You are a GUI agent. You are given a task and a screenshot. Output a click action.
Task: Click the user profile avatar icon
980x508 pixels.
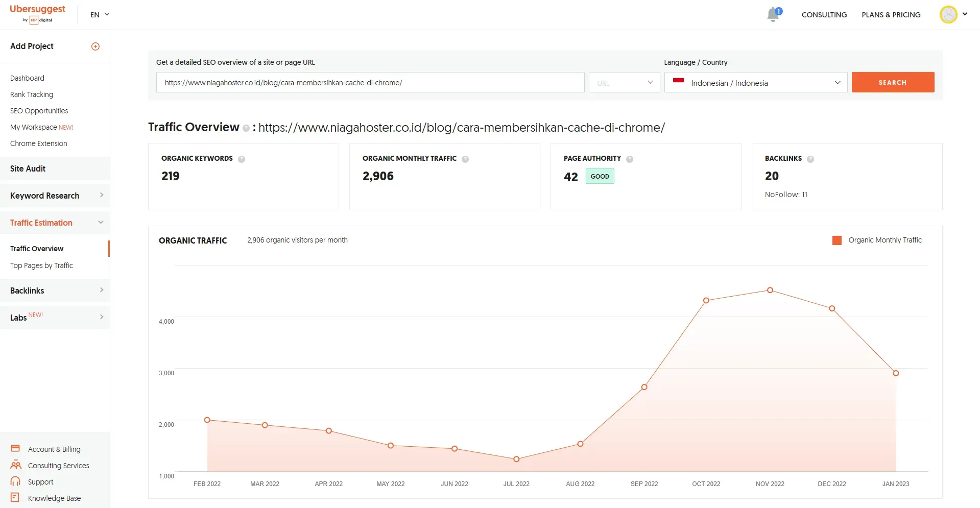click(948, 14)
